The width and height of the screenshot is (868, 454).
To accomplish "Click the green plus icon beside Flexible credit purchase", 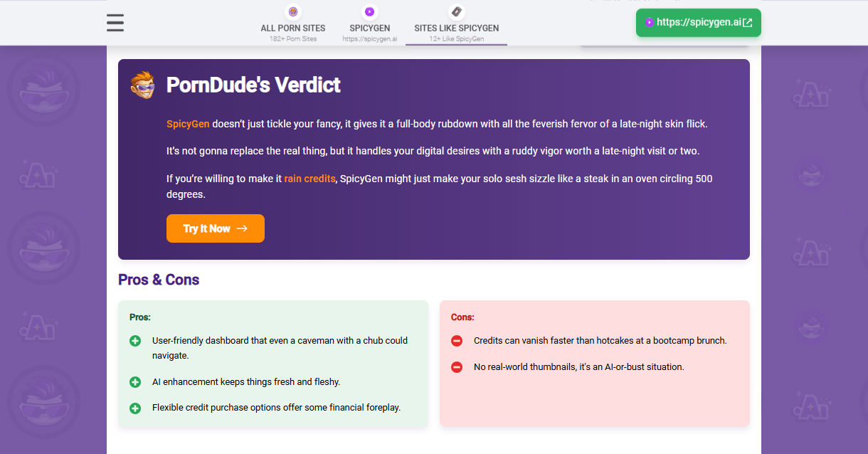I will [x=135, y=408].
